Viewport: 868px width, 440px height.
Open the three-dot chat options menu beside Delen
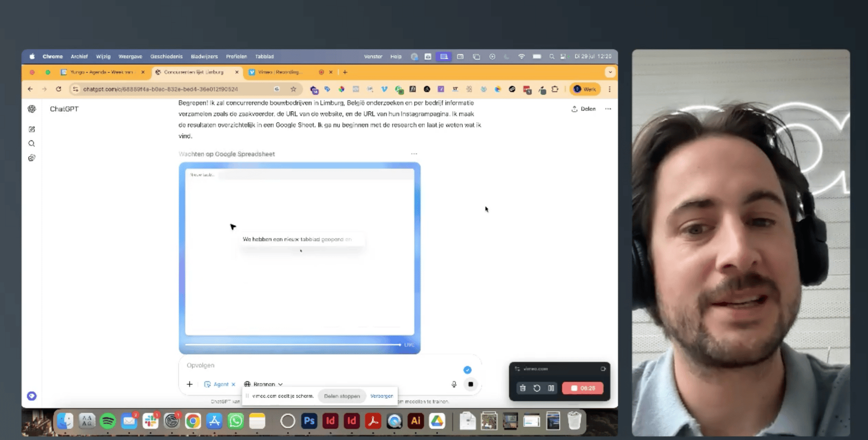[608, 109]
